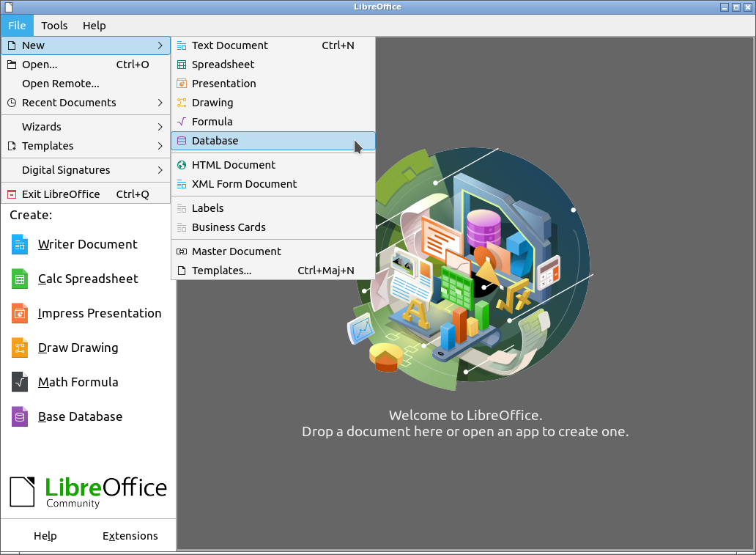Expand Templates submenu arrow in File menu
756x555 pixels.
tap(160, 146)
